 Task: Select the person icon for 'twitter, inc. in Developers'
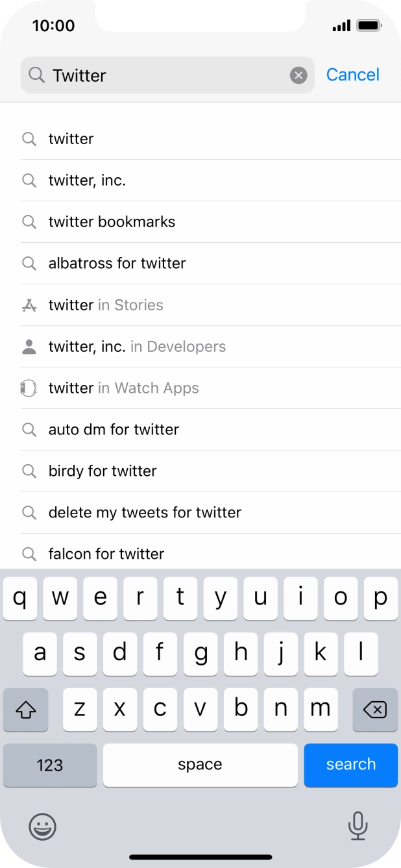[x=29, y=346]
